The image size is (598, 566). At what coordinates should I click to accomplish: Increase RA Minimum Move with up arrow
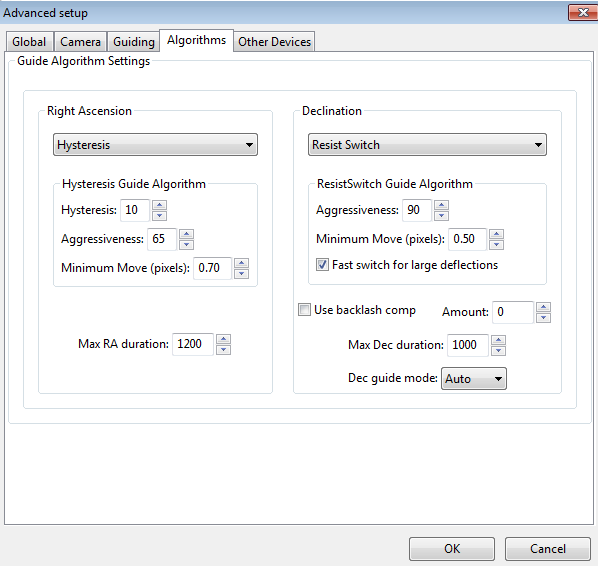[x=241, y=263]
